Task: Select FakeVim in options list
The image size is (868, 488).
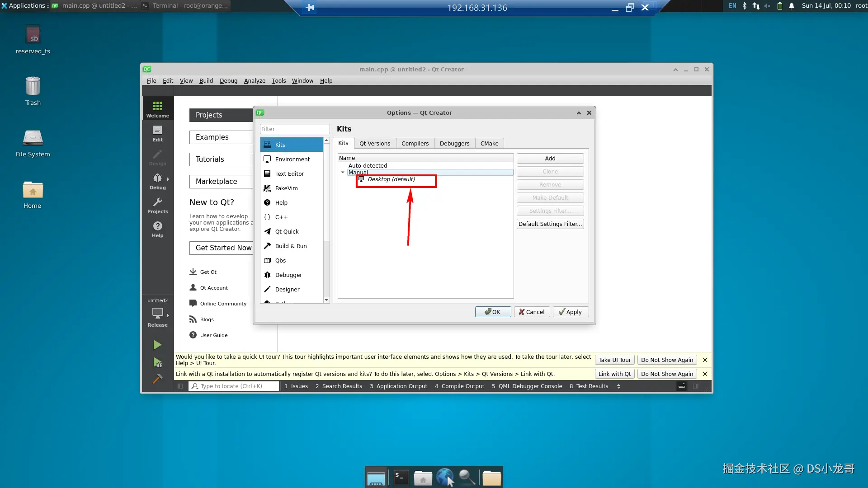Action: click(286, 188)
